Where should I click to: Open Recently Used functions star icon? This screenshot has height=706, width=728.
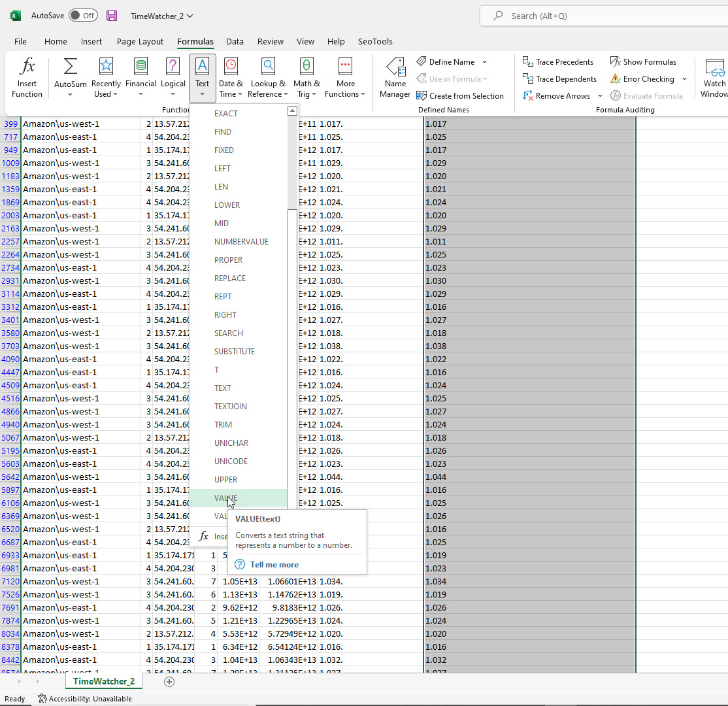tap(106, 77)
